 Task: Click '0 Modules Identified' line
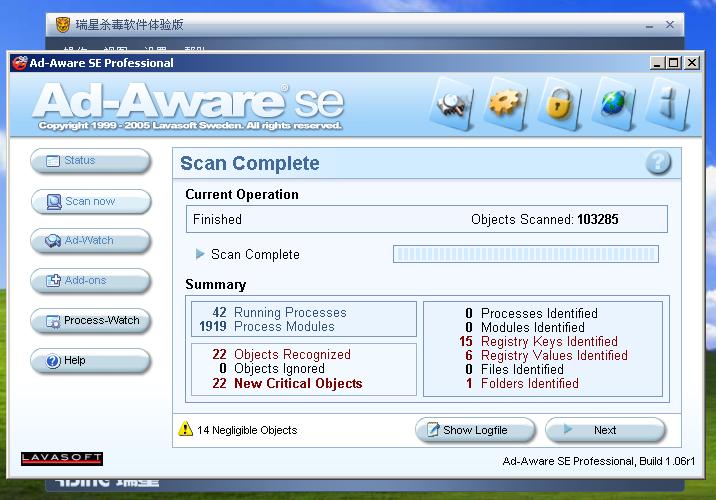tap(525, 327)
